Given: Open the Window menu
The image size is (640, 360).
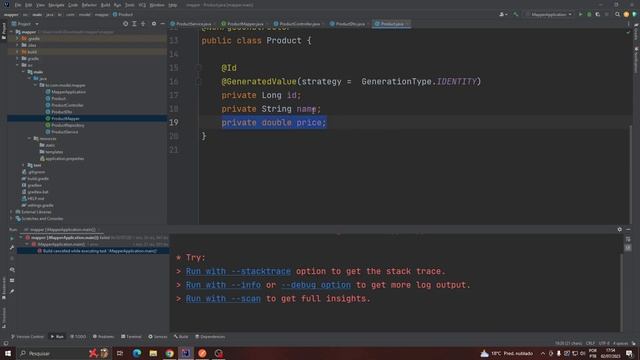Looking at the screenshot, I should [x=157, y=5].
